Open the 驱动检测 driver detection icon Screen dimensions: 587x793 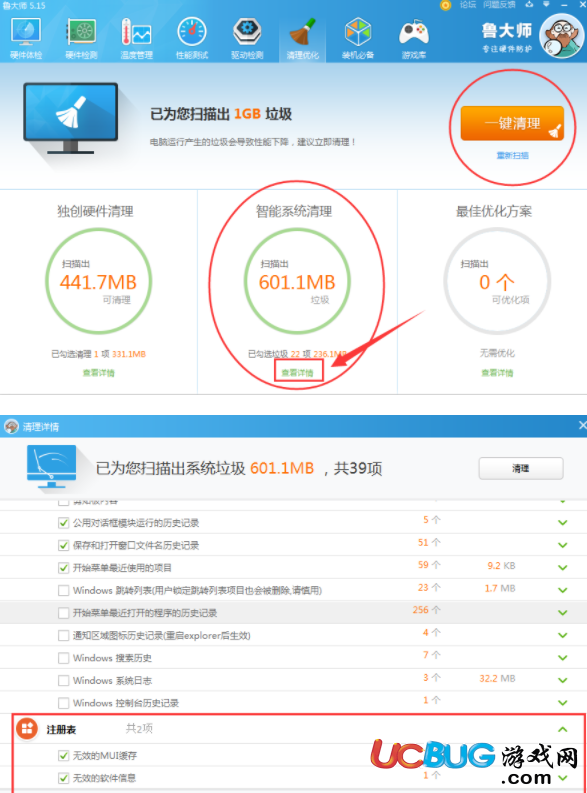[247, 38]
